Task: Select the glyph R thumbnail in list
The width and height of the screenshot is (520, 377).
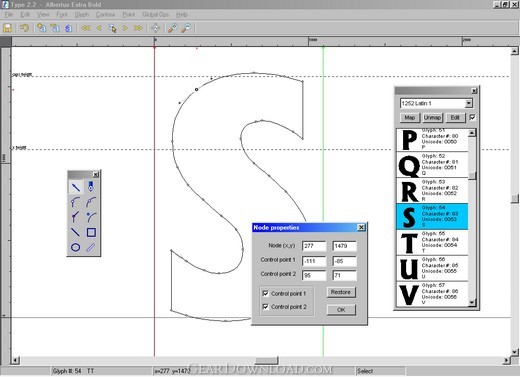Action: (409, 191)
